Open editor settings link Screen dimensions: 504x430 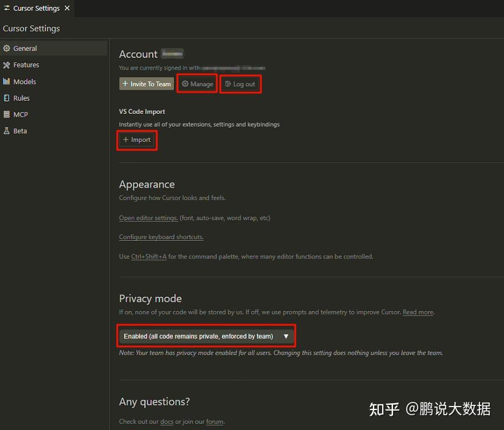(x=148, y=218)
